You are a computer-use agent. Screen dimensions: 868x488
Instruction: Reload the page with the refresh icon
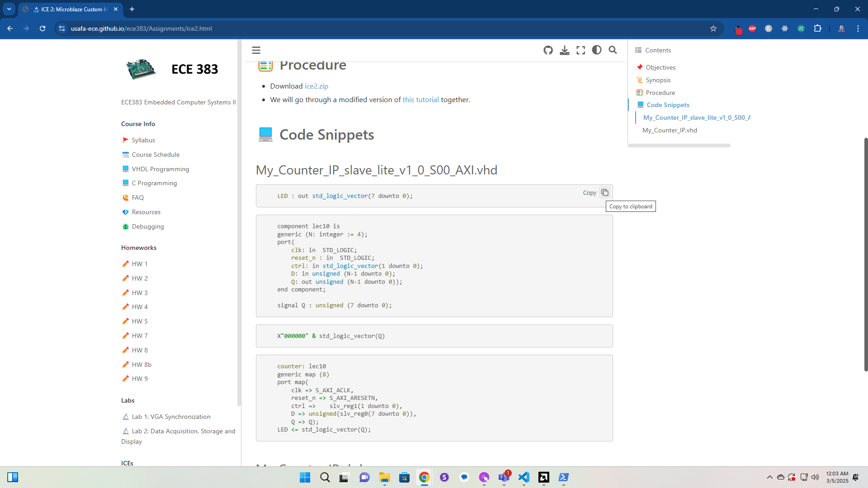point(42,28)
